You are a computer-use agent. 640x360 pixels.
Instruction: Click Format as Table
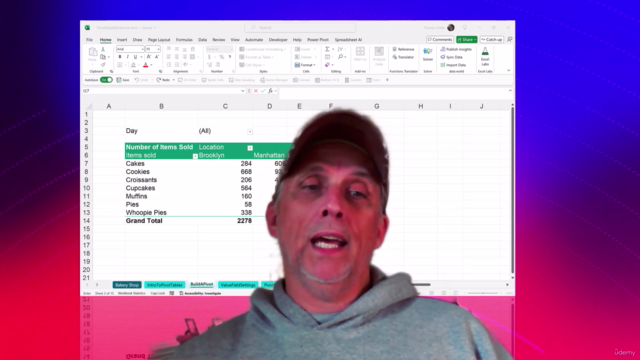pos(256,57)
